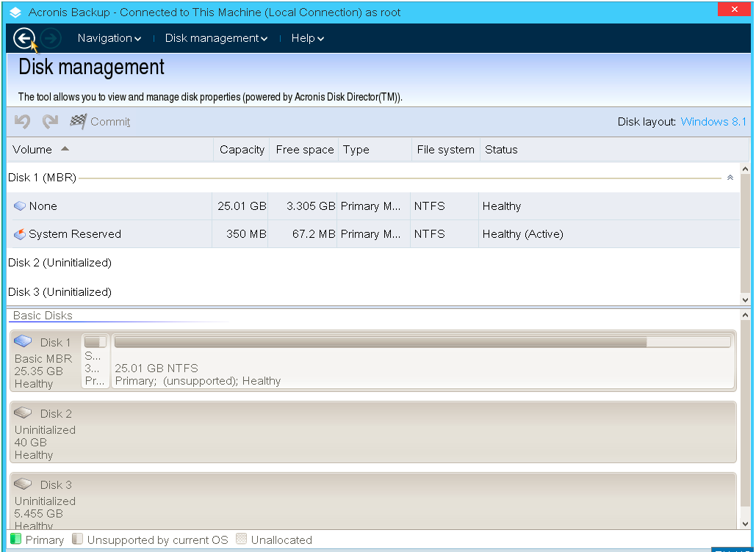The width and height of the screenshot is (756, 552).
Task: Click the green Primary legend icon
Action: tap(15, 539)
